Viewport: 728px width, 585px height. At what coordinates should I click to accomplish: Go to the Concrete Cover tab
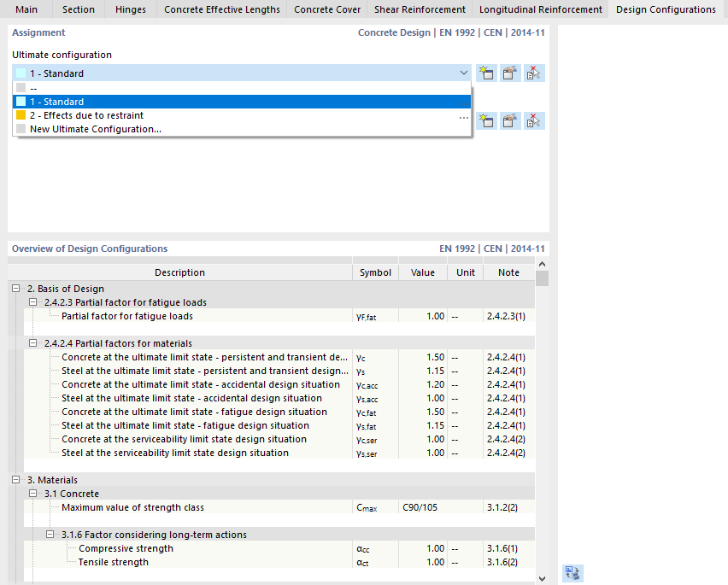[x=327, y=9]
